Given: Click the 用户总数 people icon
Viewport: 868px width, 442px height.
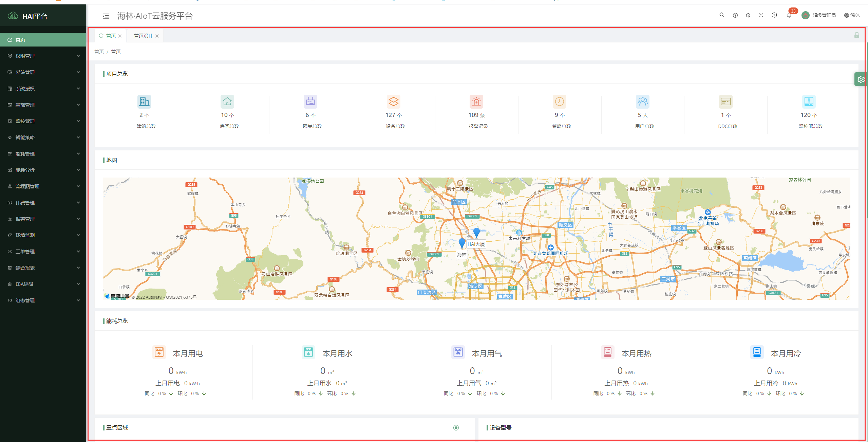Looking at the screenshot, I should coord(643,101).
